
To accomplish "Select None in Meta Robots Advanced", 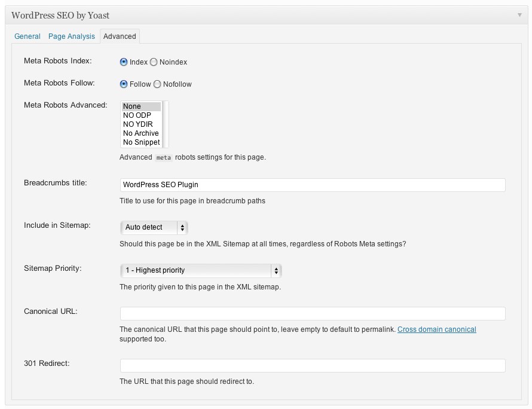I will [141, 106].
